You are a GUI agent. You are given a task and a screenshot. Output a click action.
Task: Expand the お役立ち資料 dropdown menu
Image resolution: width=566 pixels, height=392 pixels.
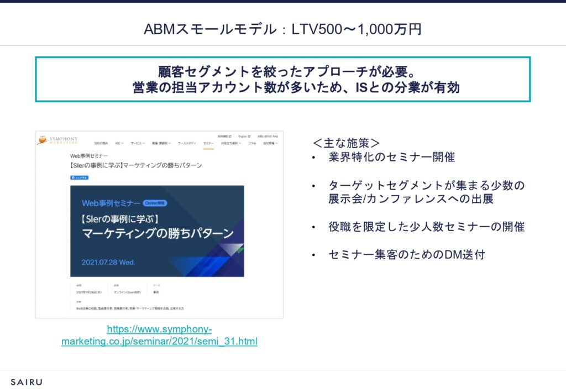pyautogui.click(x=231, y=143)
